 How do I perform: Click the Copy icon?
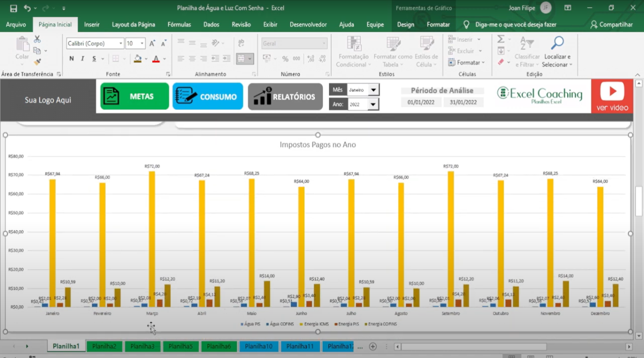pos(37,51)
